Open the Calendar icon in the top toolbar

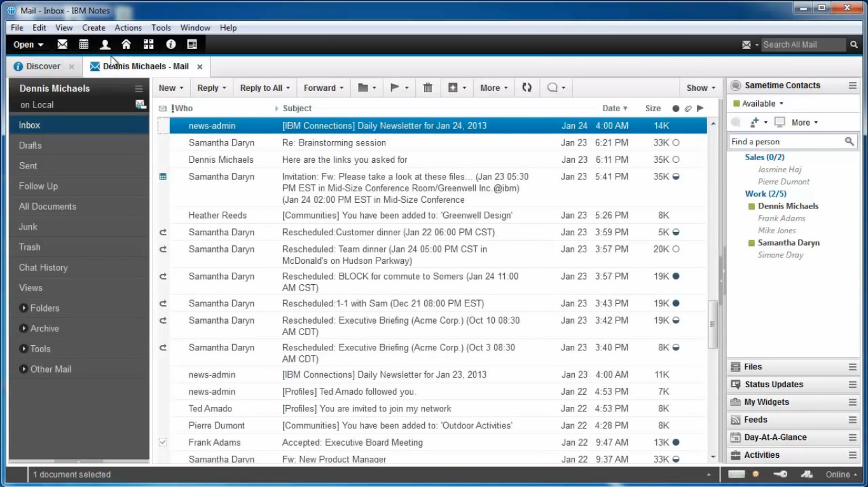[x=83, y=44]
